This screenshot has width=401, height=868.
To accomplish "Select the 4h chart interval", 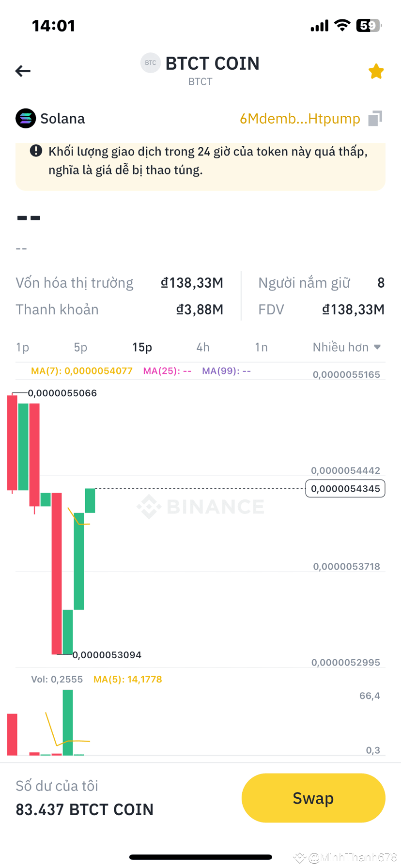I will coord(202,347).
